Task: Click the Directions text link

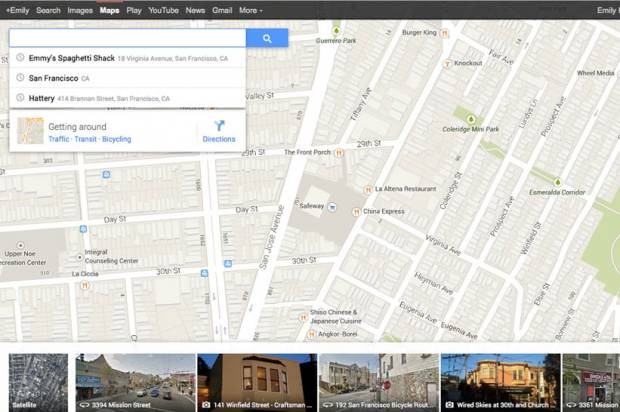Action: tap(219, 139)
